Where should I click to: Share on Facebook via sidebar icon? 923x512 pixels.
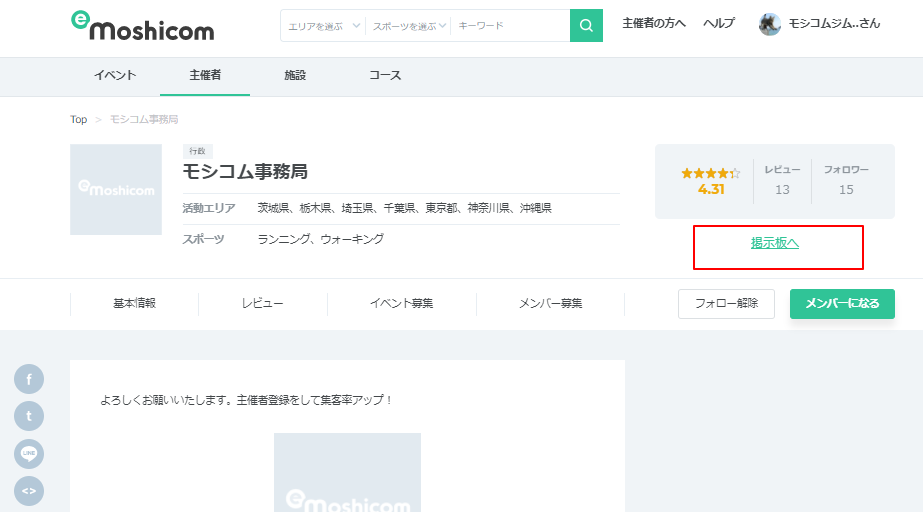(29, 379)
